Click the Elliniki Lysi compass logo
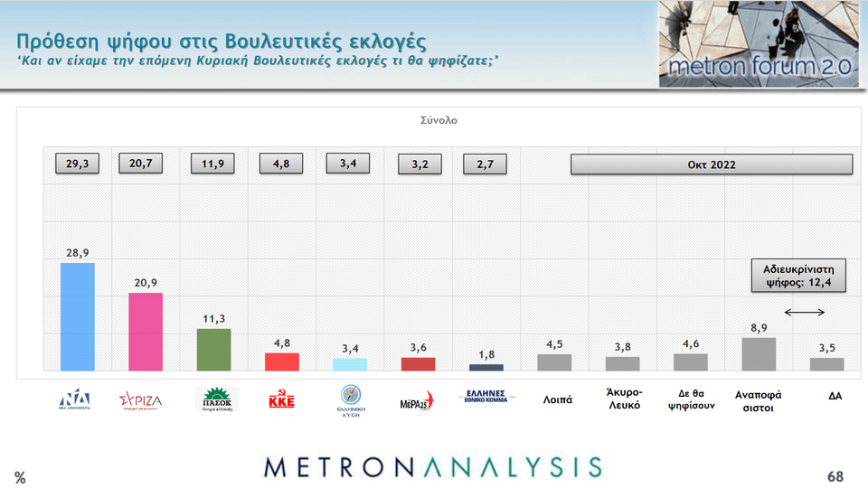This screenshot has width=868, height=488. [x=351, y=400]
